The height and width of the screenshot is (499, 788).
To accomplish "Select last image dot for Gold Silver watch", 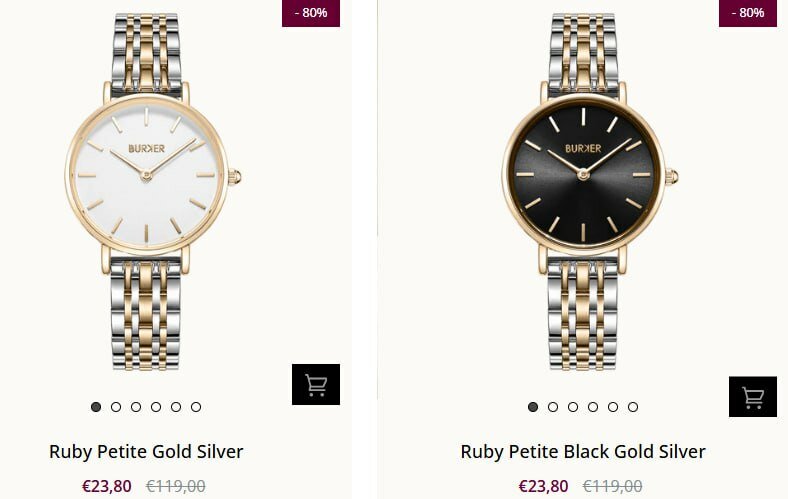I will pos(196,407).
